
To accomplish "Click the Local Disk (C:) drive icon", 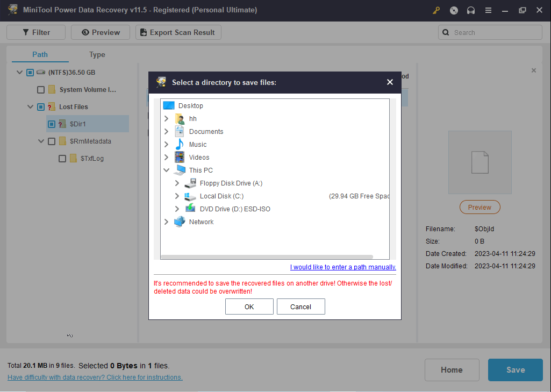I will click(x=190, y=196).
